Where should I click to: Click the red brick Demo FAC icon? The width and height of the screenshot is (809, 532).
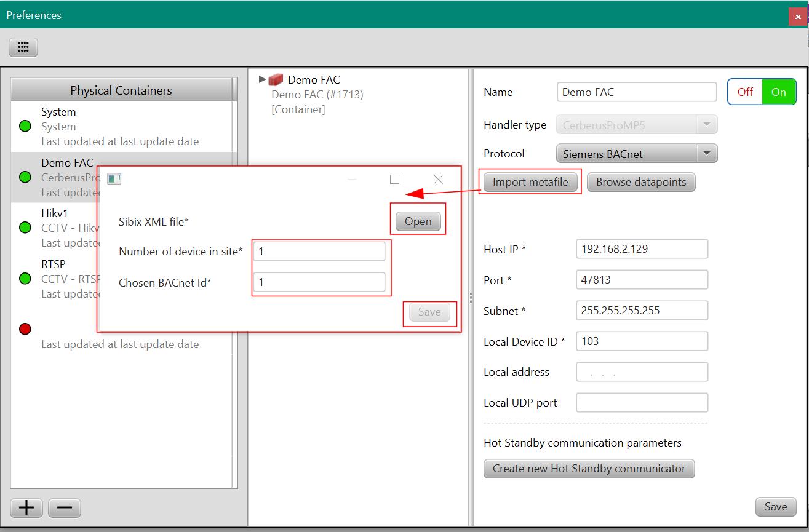pos(276,80)
